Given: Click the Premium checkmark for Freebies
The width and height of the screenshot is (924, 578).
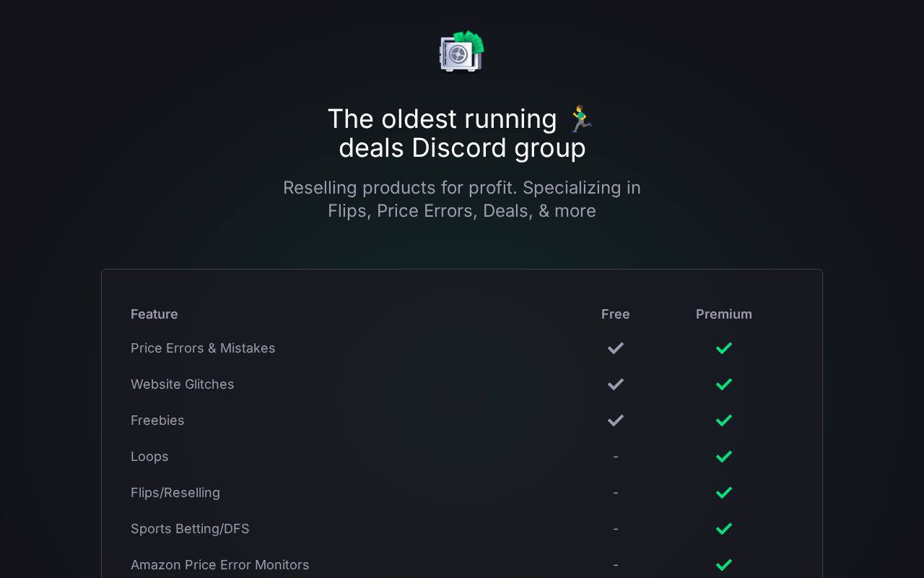Looking at the screenshot, I should point(723,420).
